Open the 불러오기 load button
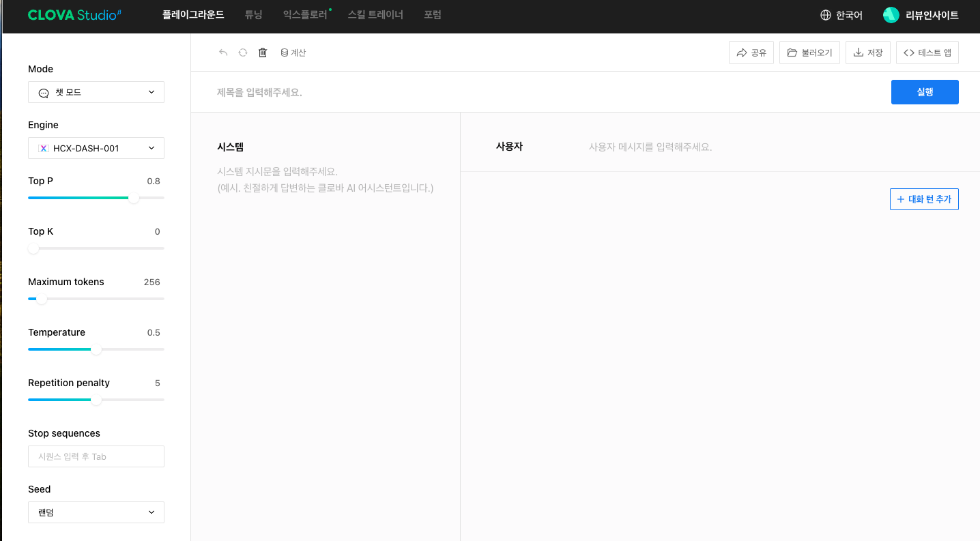This screenshot has width=980, height=541. pos(809,53)
